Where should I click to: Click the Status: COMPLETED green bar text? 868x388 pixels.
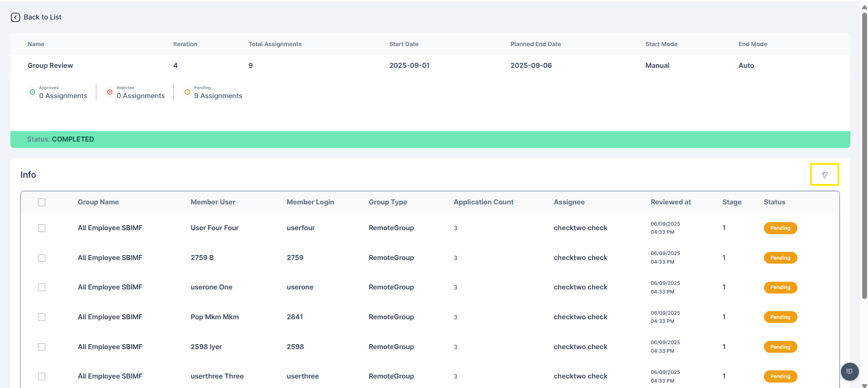(x=61, y=139)
